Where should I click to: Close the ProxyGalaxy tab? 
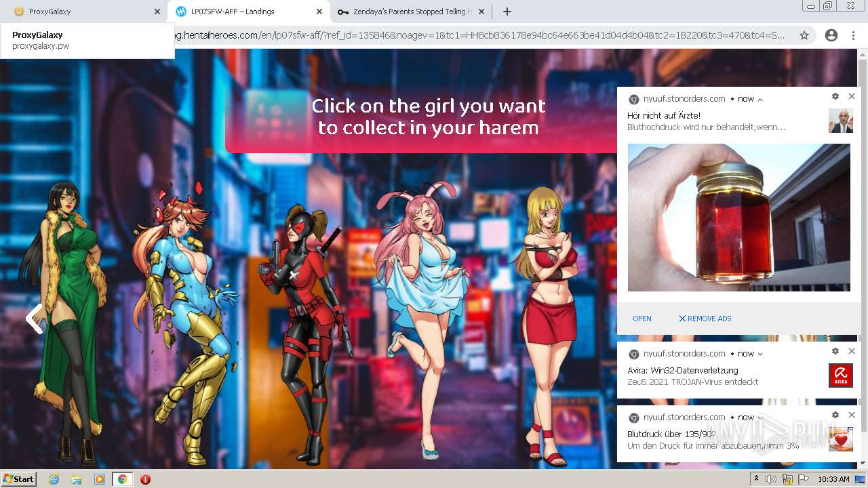[x=157, y=12]
